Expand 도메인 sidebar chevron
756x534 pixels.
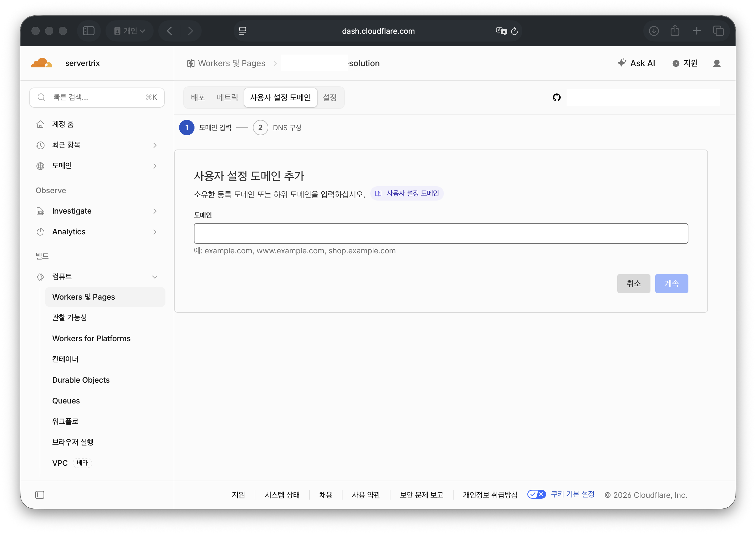pyautogui.click(x=155, y=166)
